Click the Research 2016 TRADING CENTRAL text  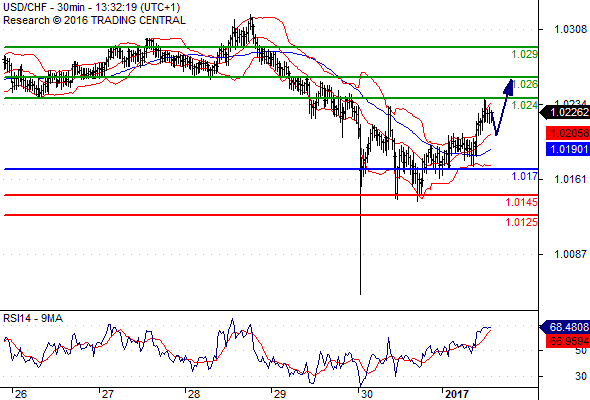94,20
